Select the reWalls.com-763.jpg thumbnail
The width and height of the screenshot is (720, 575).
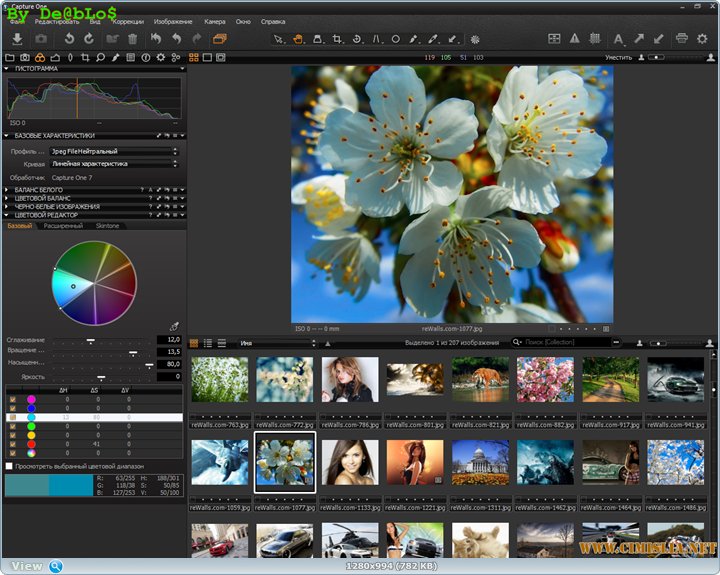[x=218, y=380]
